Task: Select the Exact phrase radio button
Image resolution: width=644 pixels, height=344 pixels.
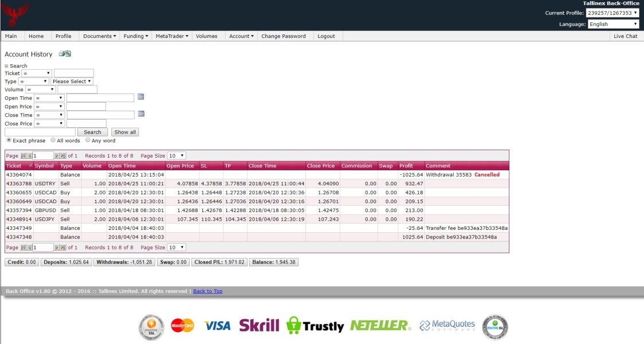Action: click(x=9, y=140)
